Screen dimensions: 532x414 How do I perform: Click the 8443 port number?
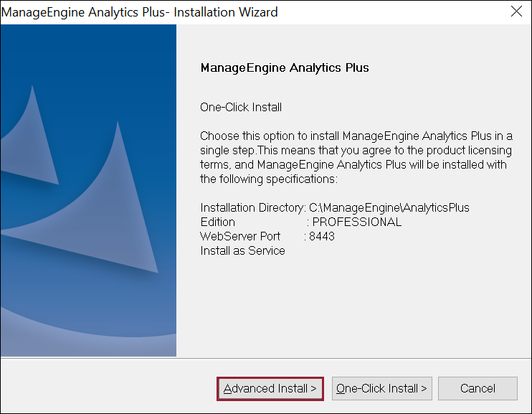coord(322,237)
